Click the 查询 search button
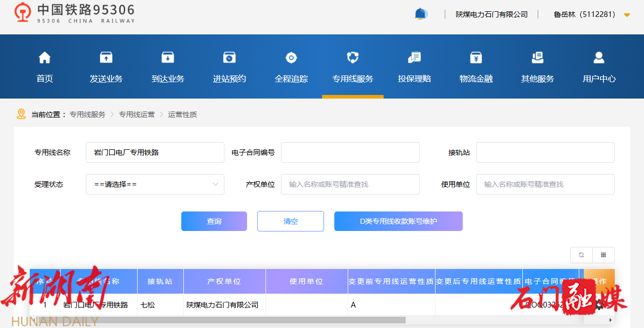644x328 pixels. [x=214, y=221]
